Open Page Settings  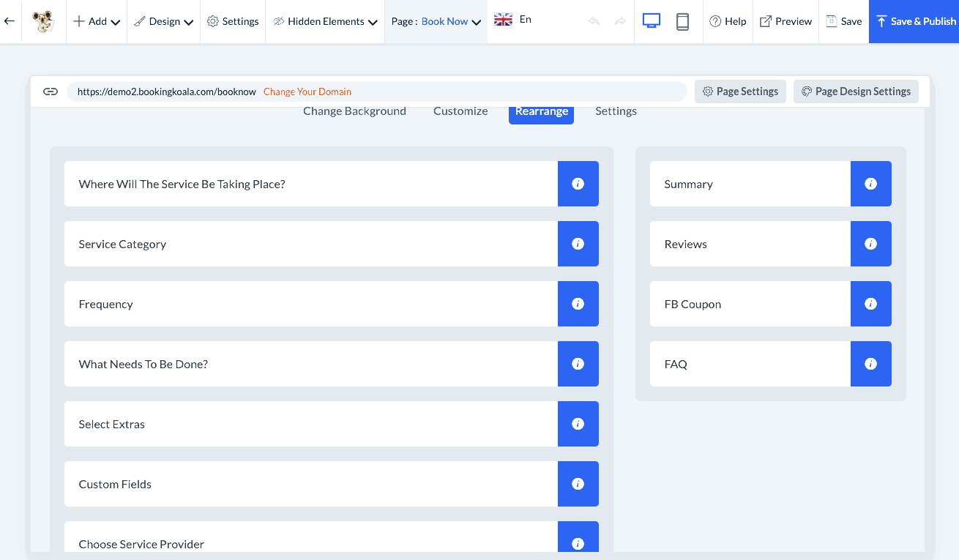tap(740, 92)
